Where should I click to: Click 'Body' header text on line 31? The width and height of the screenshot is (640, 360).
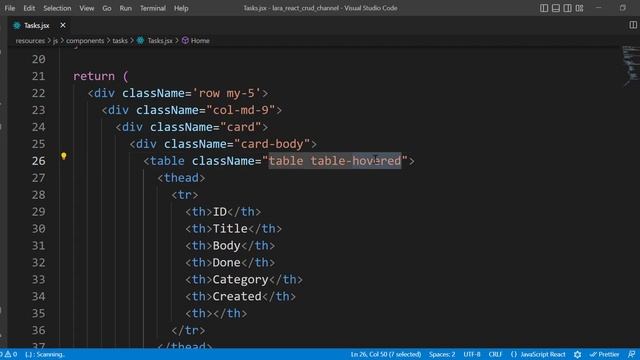point(227,246)
